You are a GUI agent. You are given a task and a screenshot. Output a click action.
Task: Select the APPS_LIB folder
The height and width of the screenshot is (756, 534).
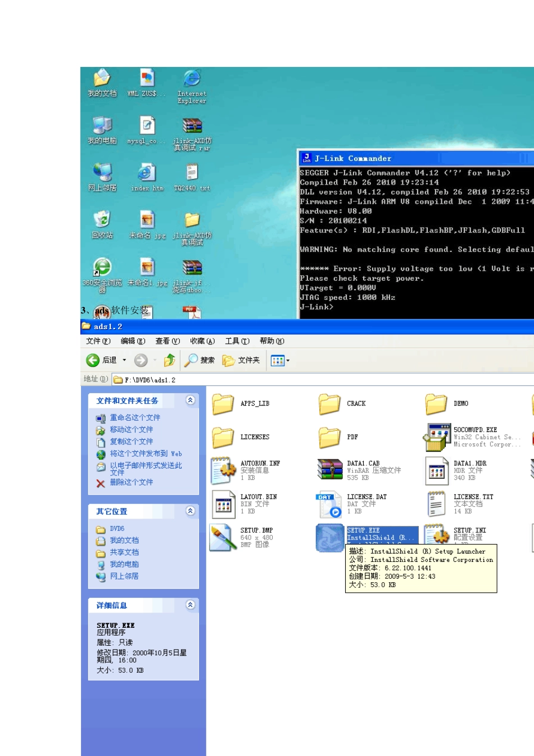tap(241, 404)
